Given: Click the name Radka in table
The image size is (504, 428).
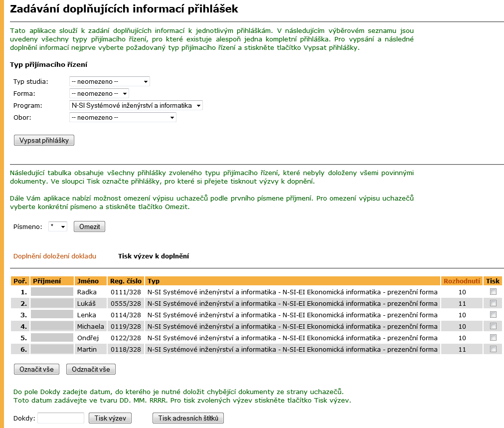Looking at the screenshot, I should pyautogui.click(x=87, y=292).
